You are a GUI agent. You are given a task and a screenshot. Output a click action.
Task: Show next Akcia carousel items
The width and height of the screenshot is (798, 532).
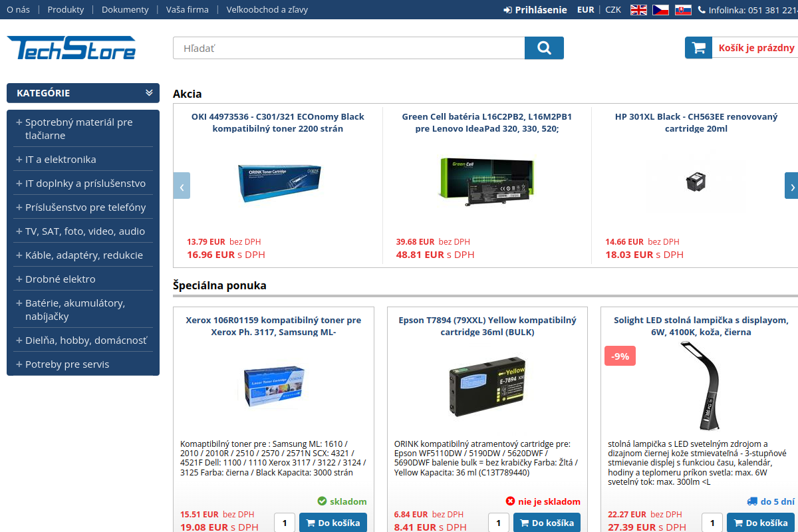pos(791,186)
